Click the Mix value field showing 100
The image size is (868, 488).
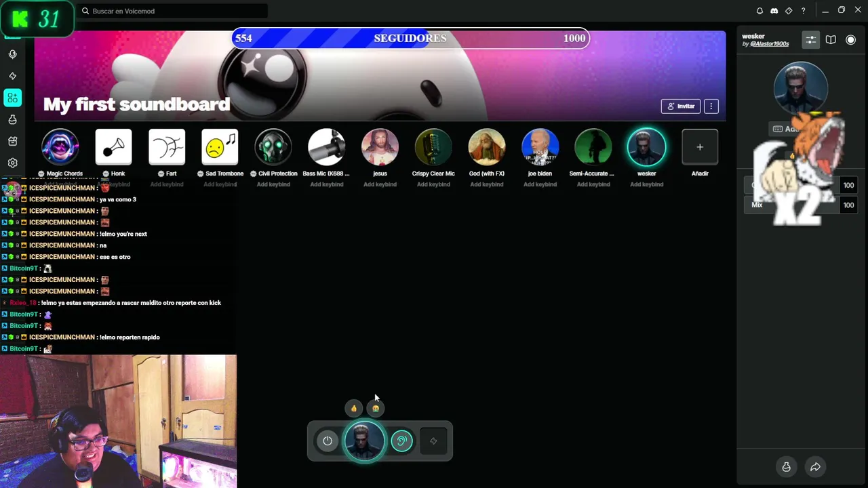click(848, 205)
